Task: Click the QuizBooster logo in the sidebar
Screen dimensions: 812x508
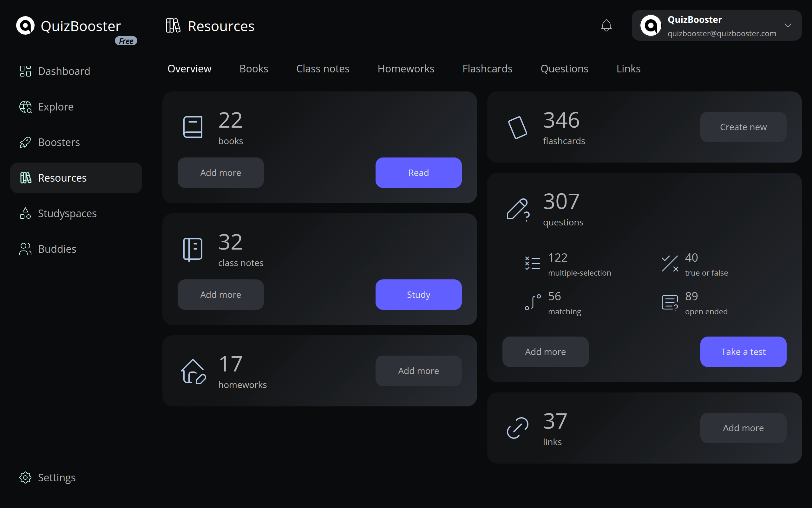Action: [25, 25]
